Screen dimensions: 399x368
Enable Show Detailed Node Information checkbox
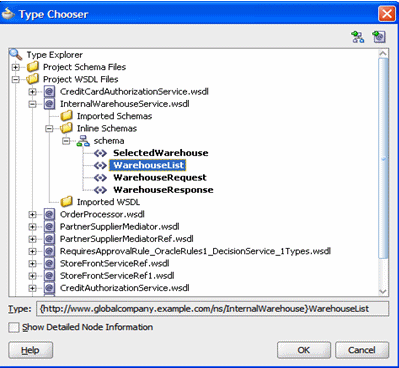click(x=14, y=327)
